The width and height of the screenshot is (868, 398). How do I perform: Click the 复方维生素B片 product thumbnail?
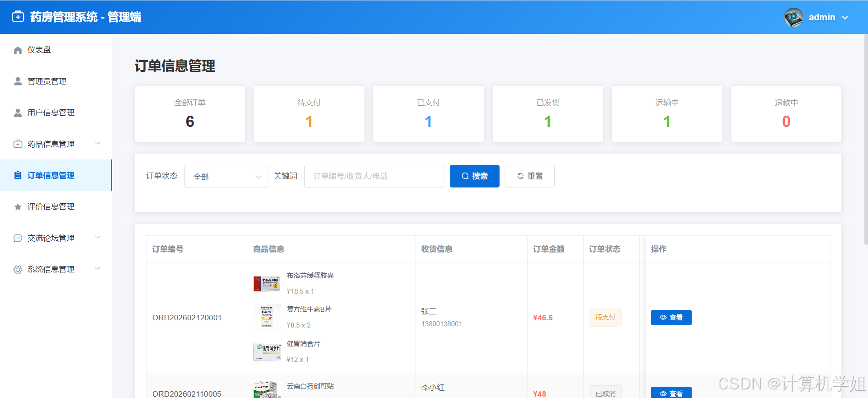[267, 318]
